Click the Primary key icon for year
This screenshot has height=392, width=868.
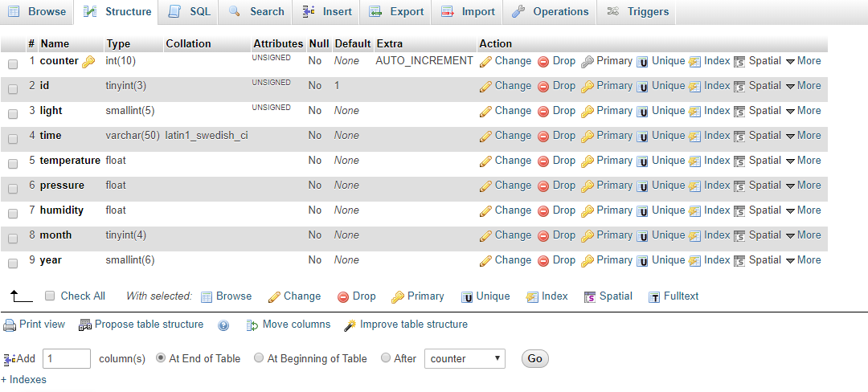[588, 261]
